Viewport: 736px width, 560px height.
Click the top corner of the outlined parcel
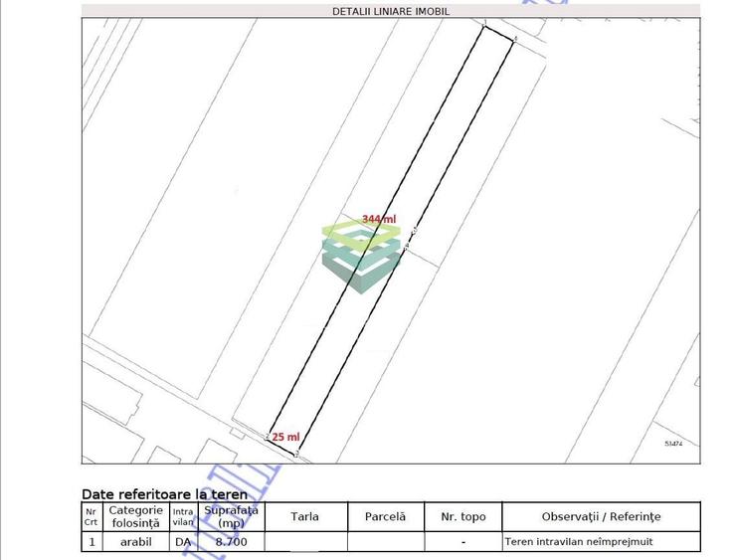(x=484, y=26)
